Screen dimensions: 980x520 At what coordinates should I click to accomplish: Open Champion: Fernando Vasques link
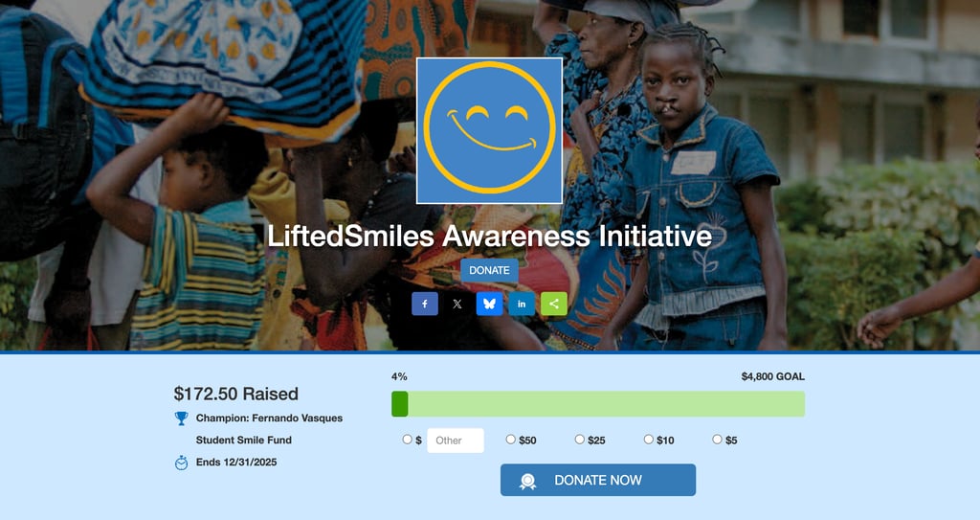[269, 418]
